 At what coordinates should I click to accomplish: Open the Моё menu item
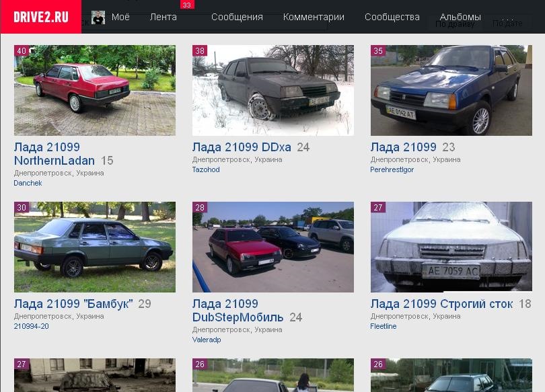tap(120, 17)
